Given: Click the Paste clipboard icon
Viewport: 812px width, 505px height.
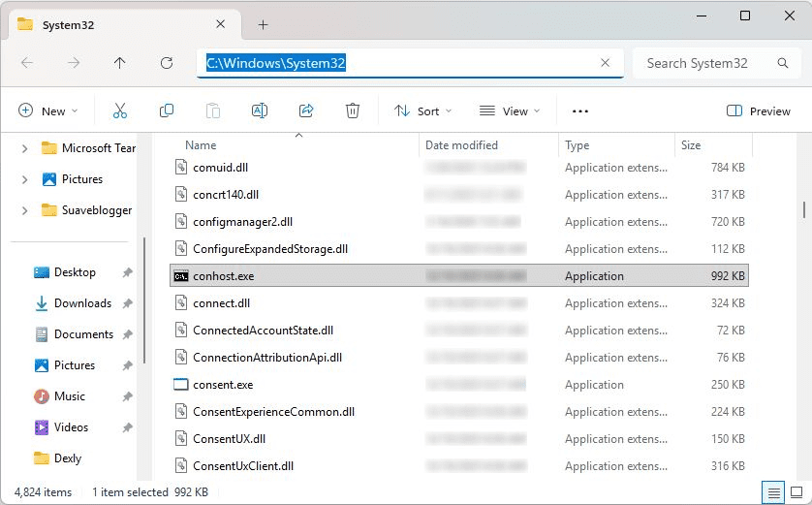Looking at the screenshot, I should [213, 110].
